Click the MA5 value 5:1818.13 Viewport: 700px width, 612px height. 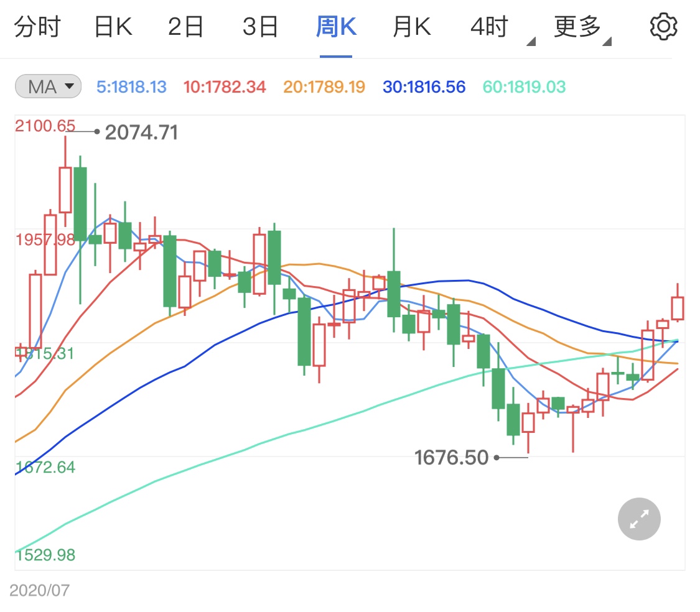pyautogui.click(x=131, y=86)
